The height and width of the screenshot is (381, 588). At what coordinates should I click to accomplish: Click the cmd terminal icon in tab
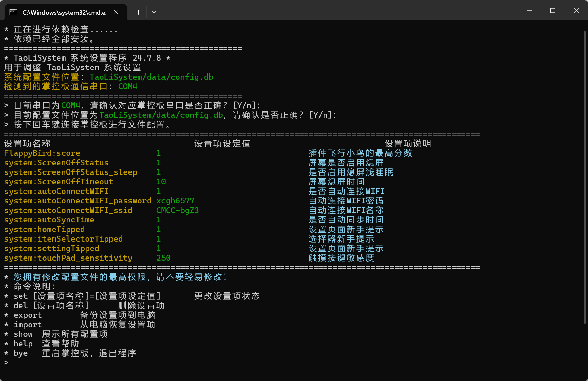tap(13, 12)
